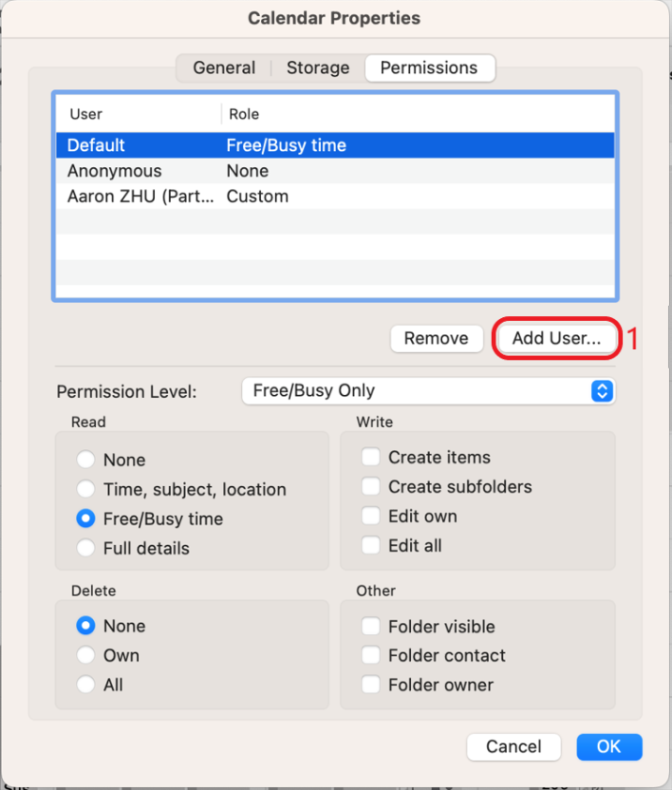
Task: Select Own under Delete
Action: [x=86, y=655]
